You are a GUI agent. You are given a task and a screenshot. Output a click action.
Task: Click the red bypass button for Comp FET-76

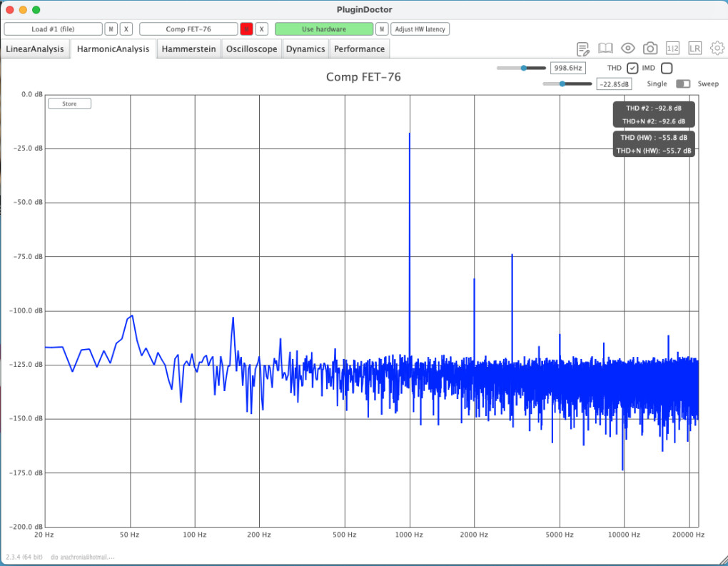pyautogui.click(x=246, y=29)
